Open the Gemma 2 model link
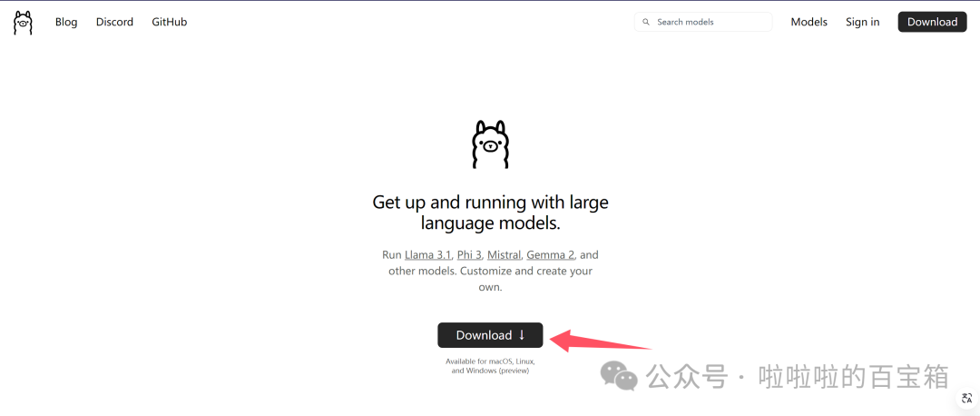980x416 pixels. [551, 255]
